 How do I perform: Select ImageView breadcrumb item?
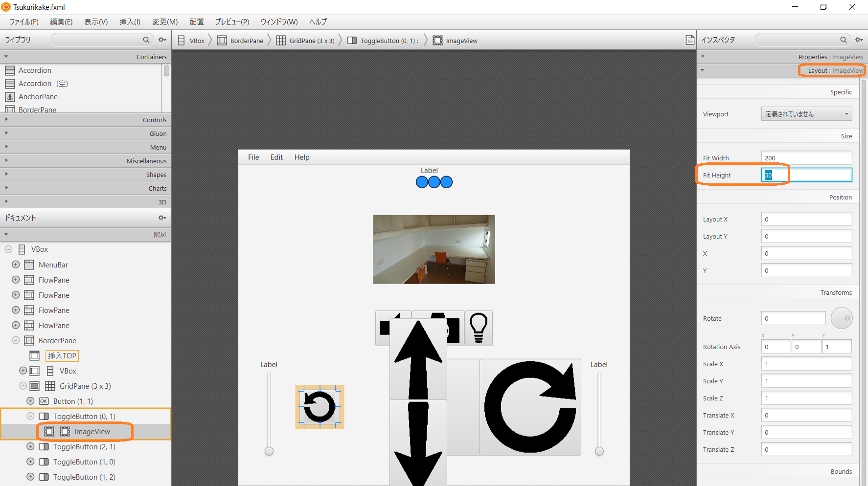pos(455,41)
